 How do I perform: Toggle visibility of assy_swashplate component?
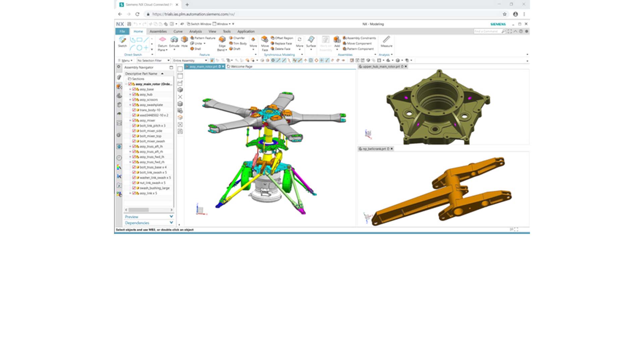tap(134, 105)
